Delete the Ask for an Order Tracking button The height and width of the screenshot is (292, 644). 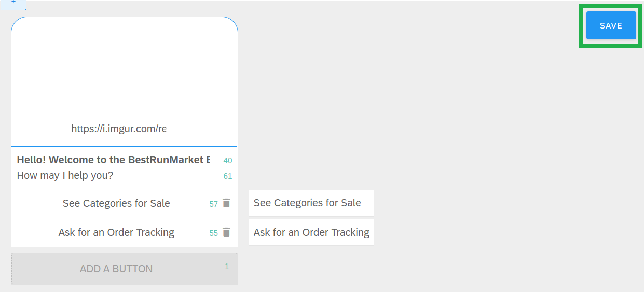[x=226, y=232]
